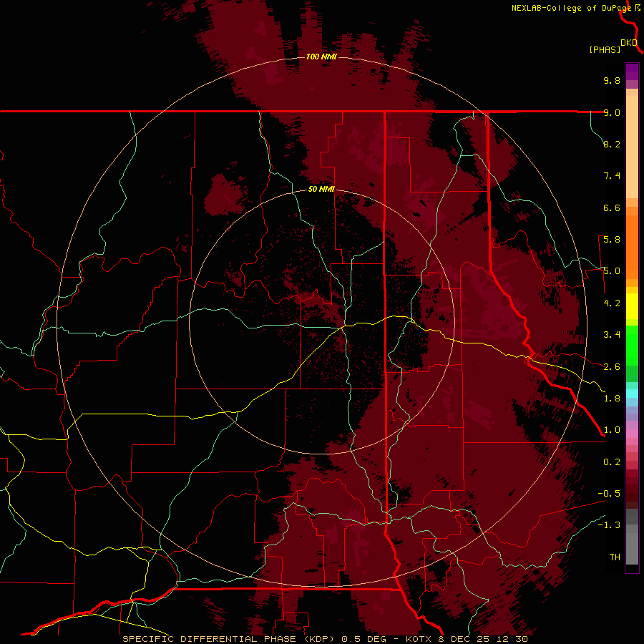Click the DKD station label
Viewport: 644px width, 644px height.
629,43
